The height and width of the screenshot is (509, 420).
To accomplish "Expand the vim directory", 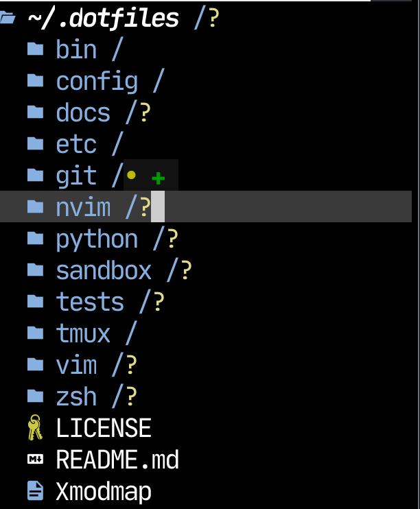I will point(76,364).
